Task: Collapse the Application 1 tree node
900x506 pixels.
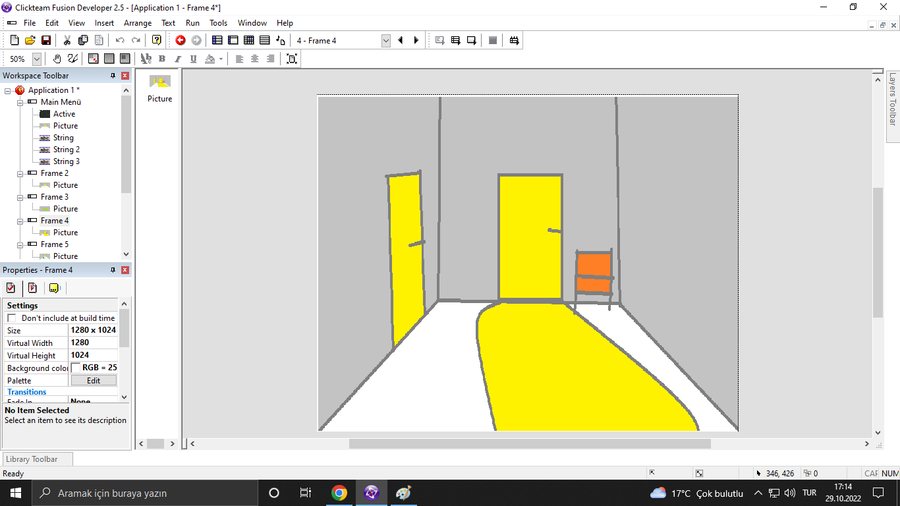Action: coord(7,90)
